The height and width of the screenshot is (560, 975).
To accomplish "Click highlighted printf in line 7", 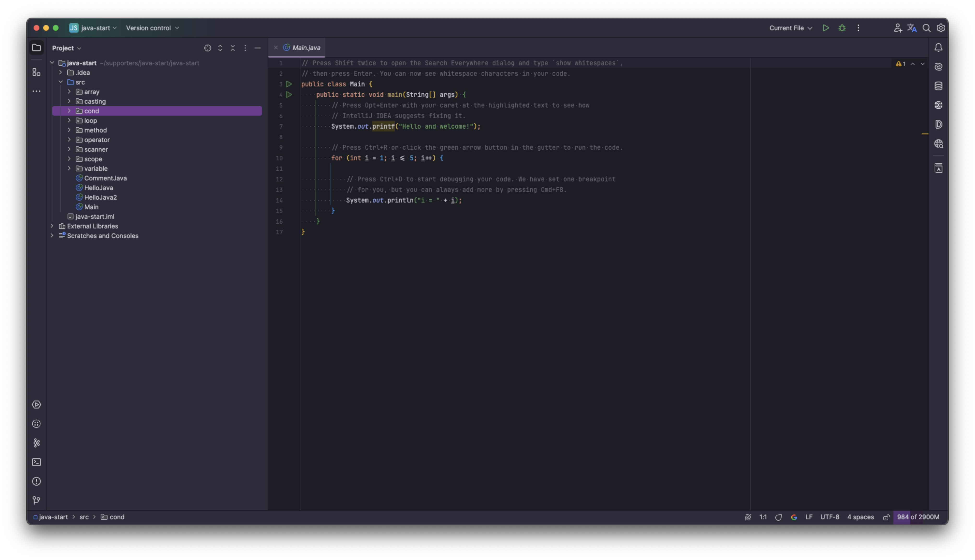I will 383,126.
